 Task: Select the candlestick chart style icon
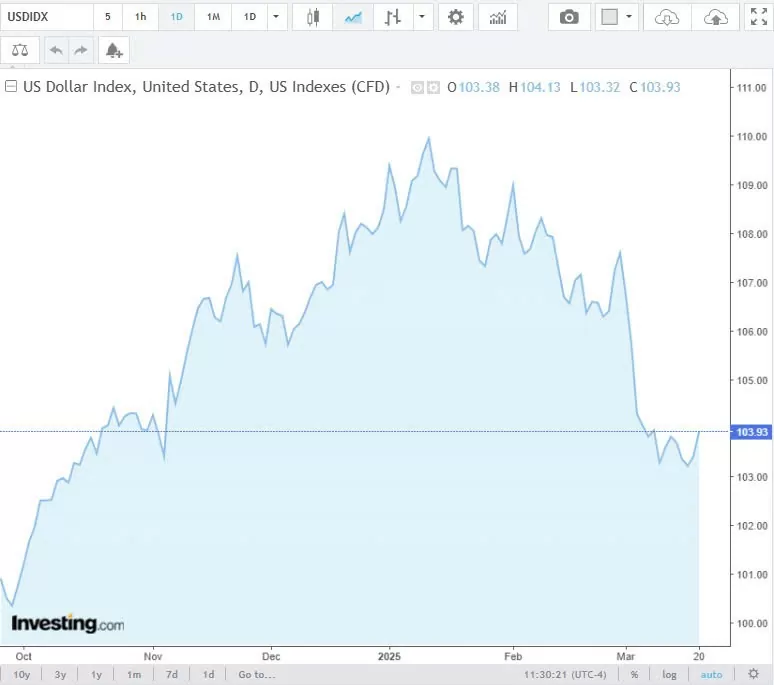point(313,17)
